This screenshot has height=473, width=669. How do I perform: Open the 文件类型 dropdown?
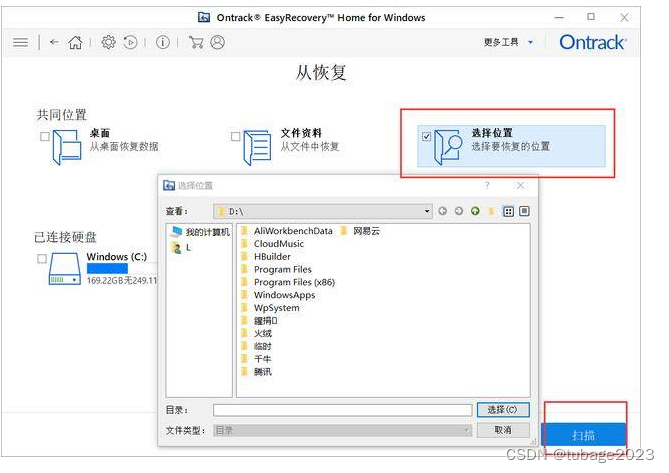click(342, 430)
